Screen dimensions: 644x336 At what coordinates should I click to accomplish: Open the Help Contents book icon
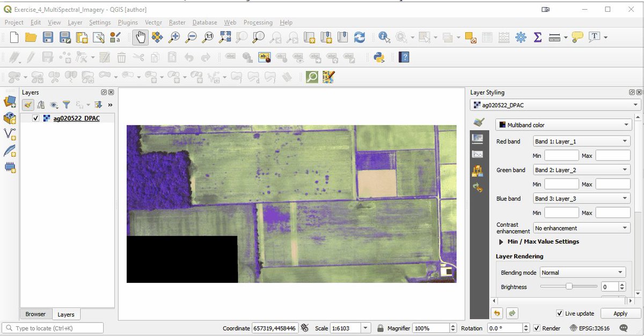(x=404, y=57)
